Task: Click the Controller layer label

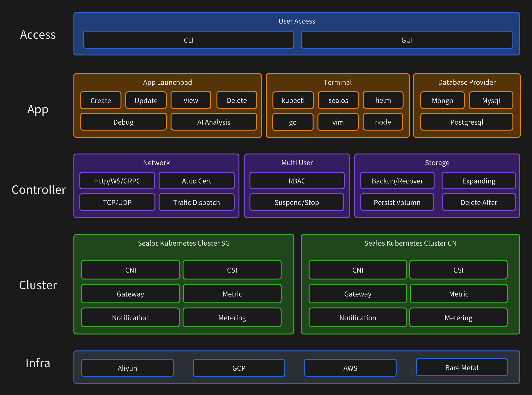Action: tap(39, 190)
